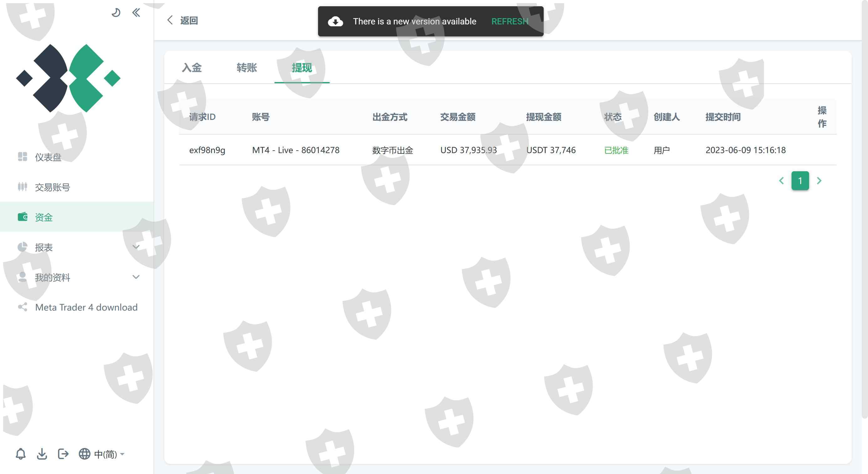Select 资金 funds sidebar item

[x=44, y=217]
